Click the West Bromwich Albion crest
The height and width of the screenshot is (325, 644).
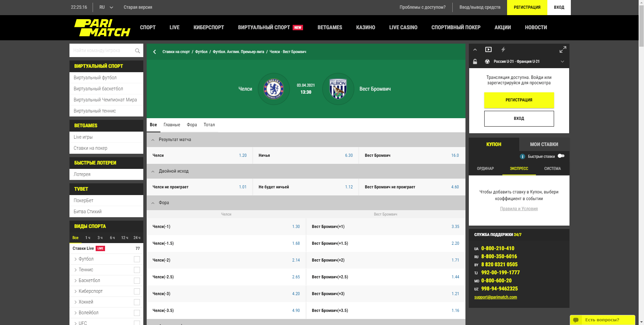[x=338, y=89]
